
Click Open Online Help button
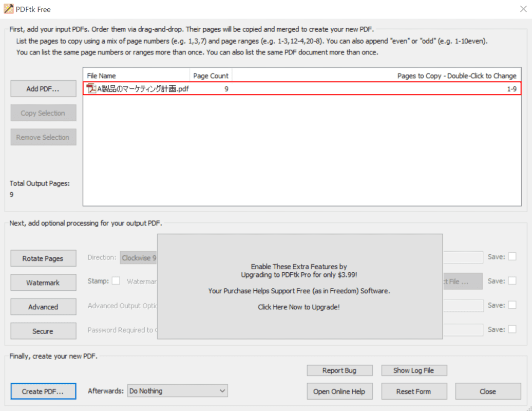coord(339,391)
